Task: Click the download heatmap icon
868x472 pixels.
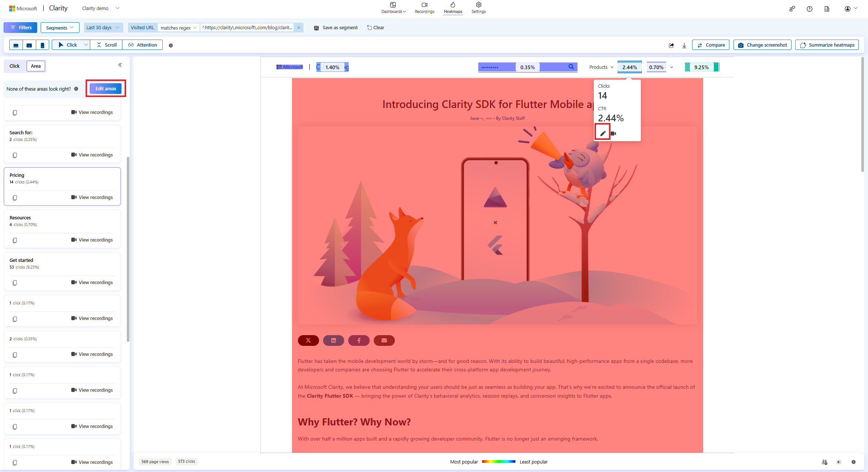Action: (x=684, y=45)
